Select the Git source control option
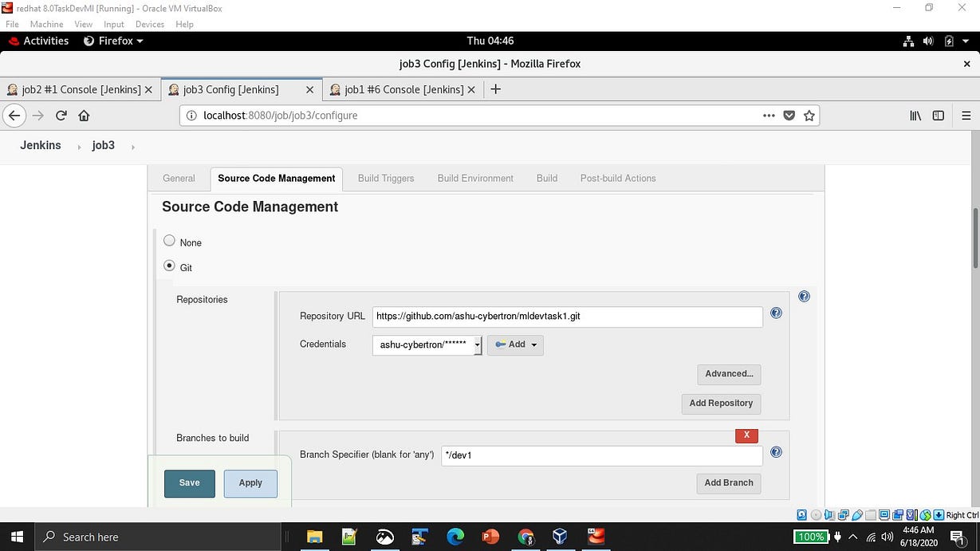The height and width of the screenshot is (551, 980). click(169, 266)
